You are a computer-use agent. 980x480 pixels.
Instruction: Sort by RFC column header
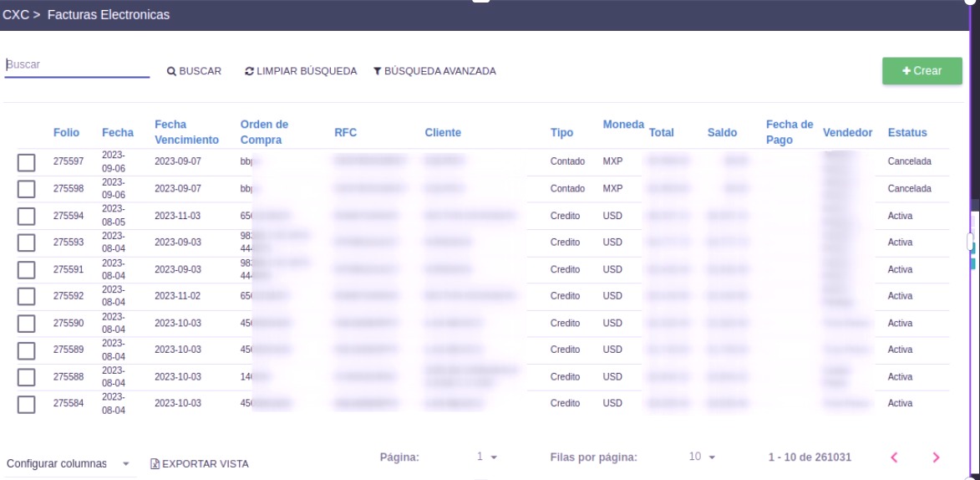tap(346, 133)
